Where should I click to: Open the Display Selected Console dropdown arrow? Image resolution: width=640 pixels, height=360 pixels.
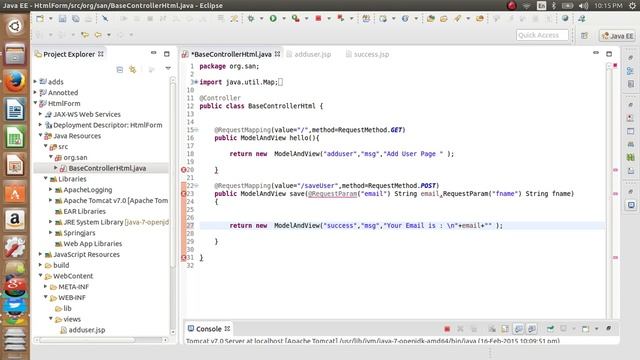pos(573,329)
